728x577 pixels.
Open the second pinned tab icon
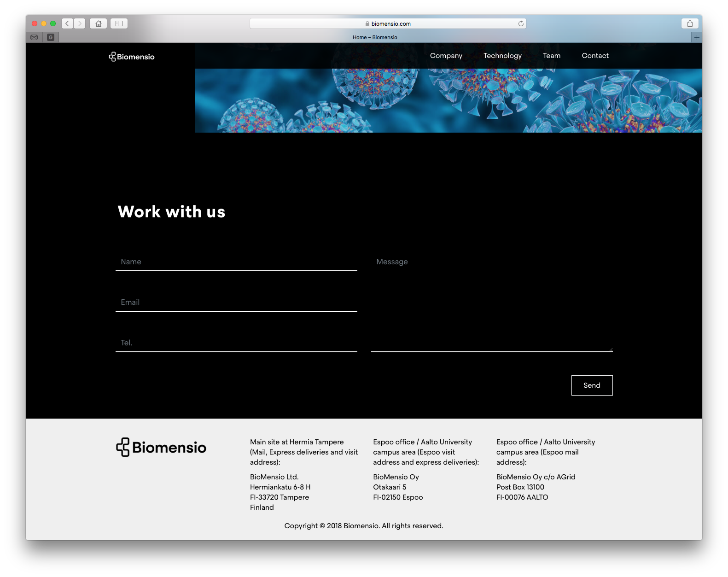[x=51, y=37]
